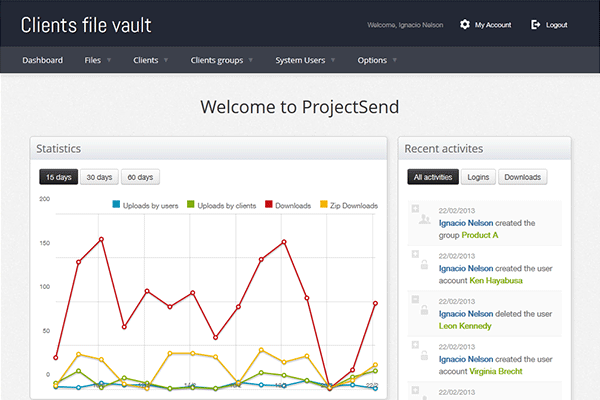Click the plus icon beside group Product A activity
This screenshot has width=600, height=400.
(415, 209)
